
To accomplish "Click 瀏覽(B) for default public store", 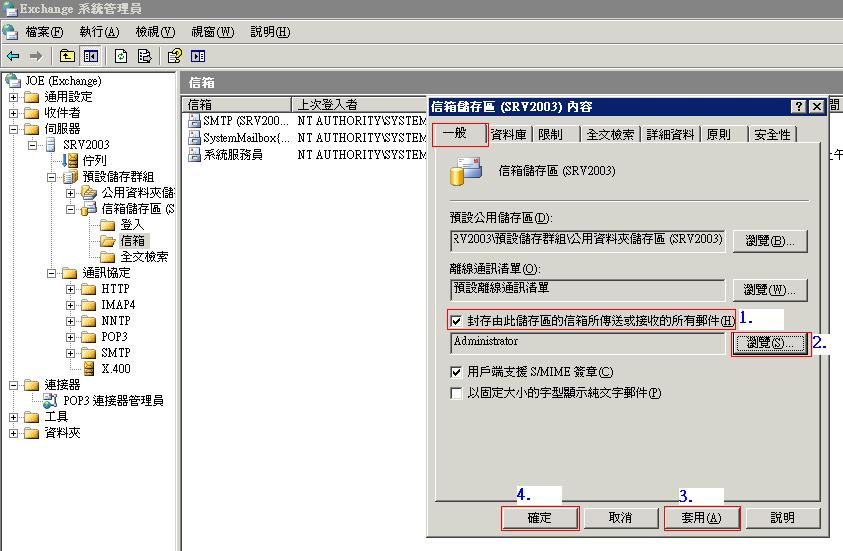I will [x=770, y=241].
